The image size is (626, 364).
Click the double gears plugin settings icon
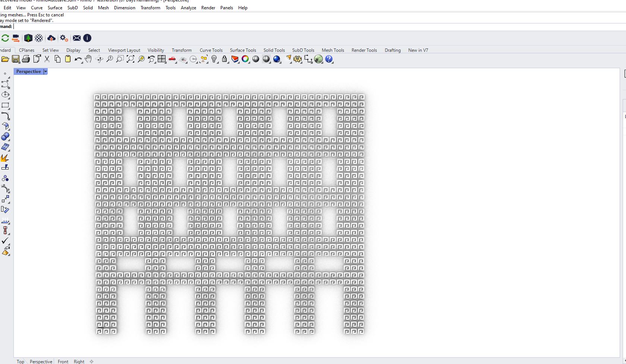coord(64,38)
